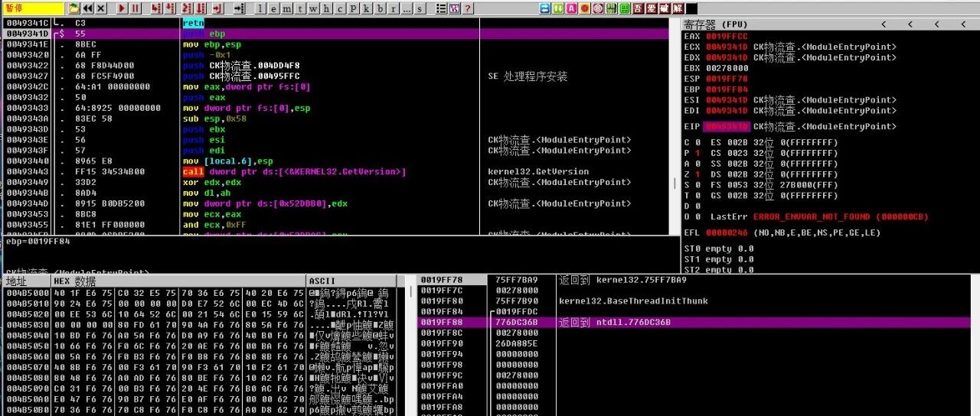The width and height of the screenshot is (980, 416).
Task: Click the Trace over toolbar icon
Action: coord(201,8)
